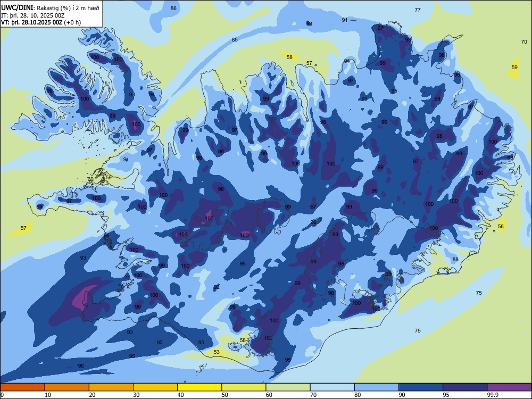Click the map value '77' over northern sea
Screen dimensions: 532x399
(x=418, y=10)
